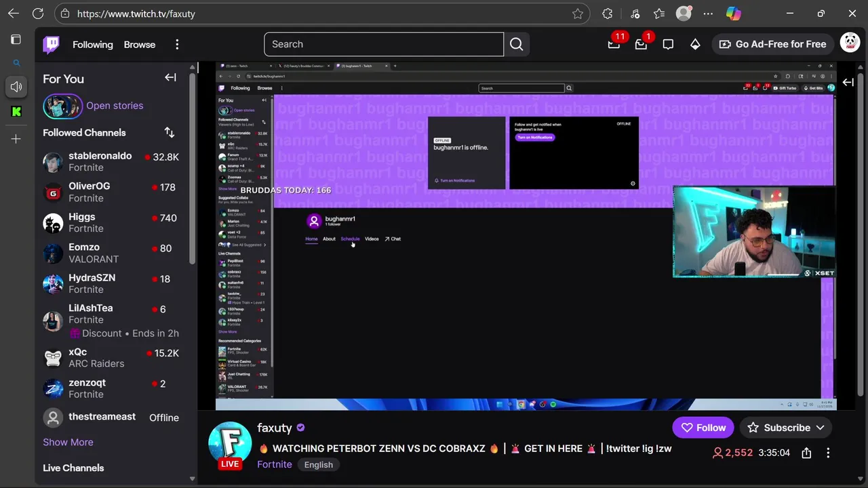
Task: Share the faxuty stream
Action: pos(806,453)
